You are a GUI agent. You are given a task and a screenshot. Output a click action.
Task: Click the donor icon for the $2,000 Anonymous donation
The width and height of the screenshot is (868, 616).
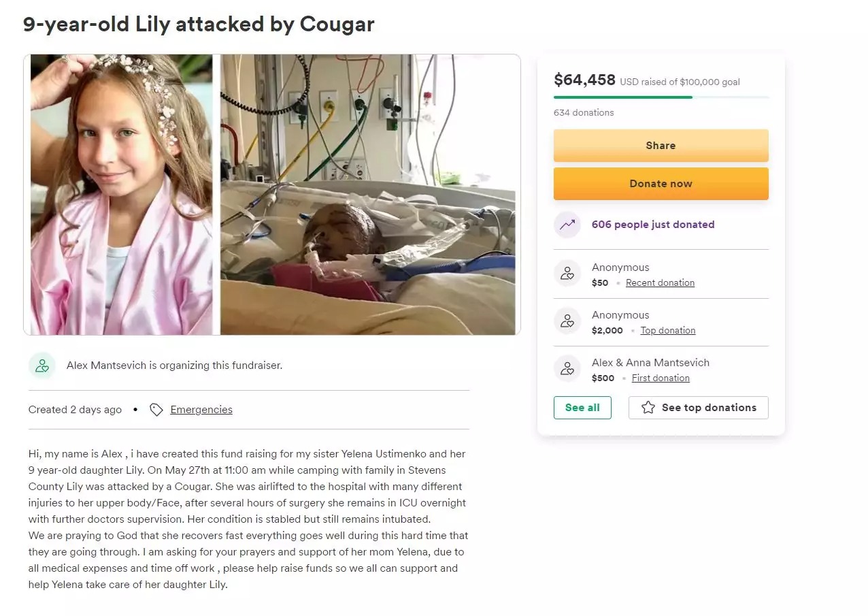567,321
